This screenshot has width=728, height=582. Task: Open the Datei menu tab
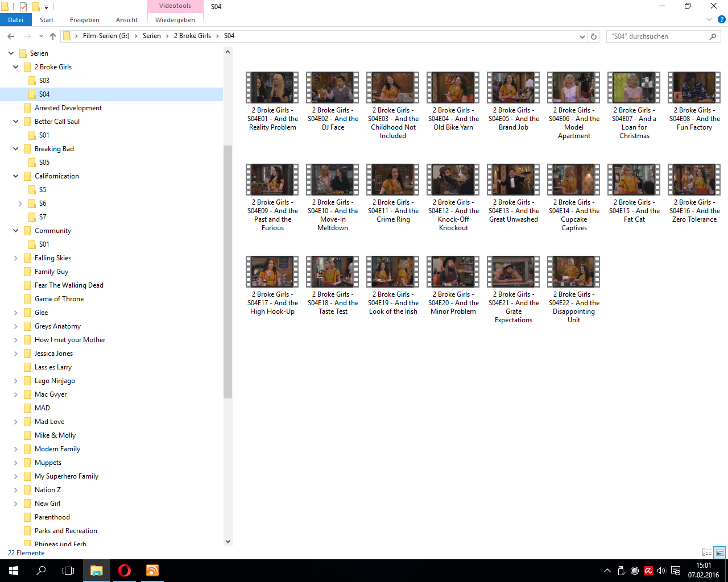click(x=16, y=20)
